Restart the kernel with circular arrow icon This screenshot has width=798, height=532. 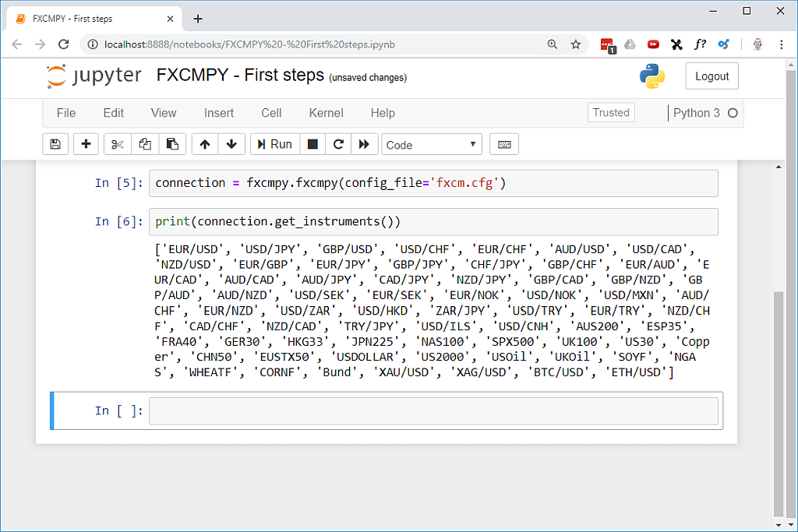(338, 144)
